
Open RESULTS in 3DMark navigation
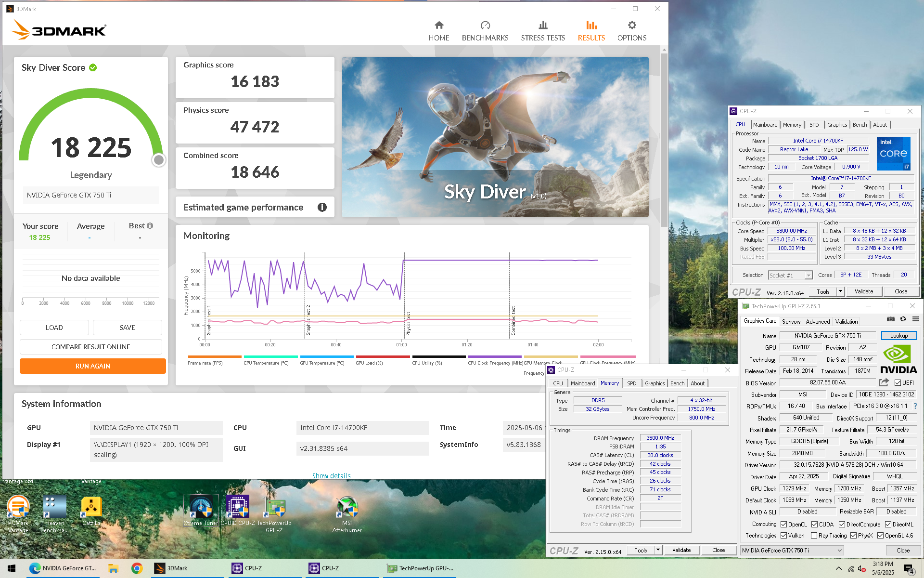click(591, 31)
